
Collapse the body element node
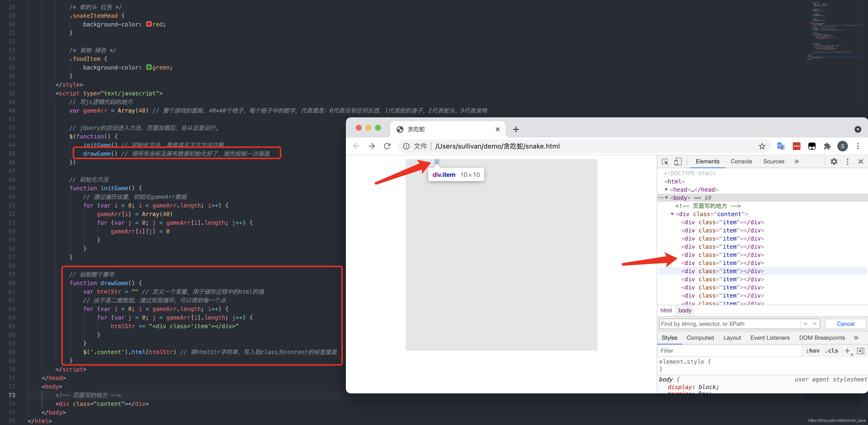(666, 198)
